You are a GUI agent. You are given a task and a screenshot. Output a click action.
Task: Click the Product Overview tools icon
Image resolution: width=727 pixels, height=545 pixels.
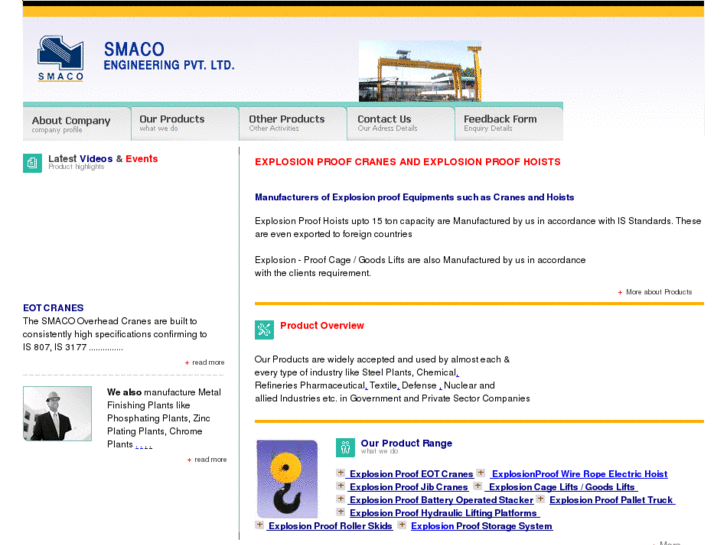click(x=264, y=330)
